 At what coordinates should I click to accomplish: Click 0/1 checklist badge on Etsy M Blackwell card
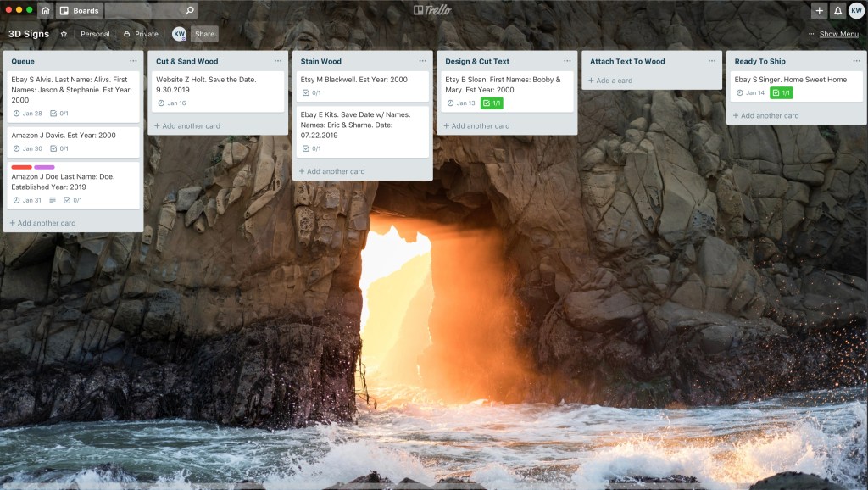click(311, 93)
